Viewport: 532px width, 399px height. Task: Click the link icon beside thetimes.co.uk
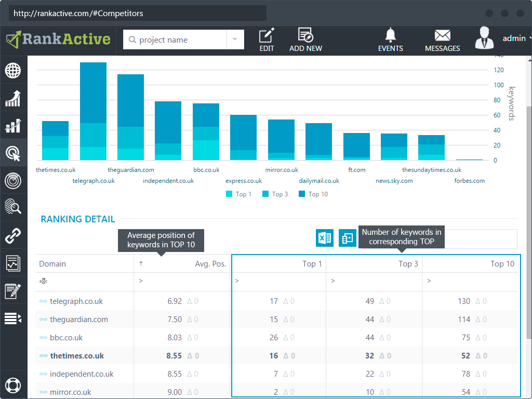[x=43, y=355]
